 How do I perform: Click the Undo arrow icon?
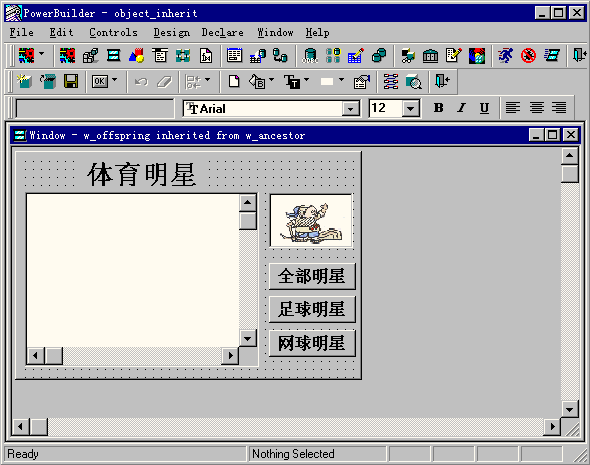point(141,81)
